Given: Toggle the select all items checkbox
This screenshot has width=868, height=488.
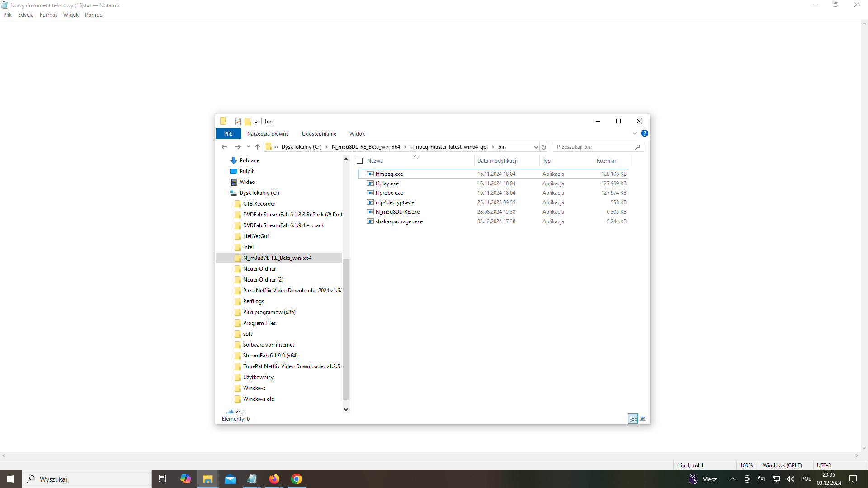Looking at the screenshot, I should coord(360,161).
